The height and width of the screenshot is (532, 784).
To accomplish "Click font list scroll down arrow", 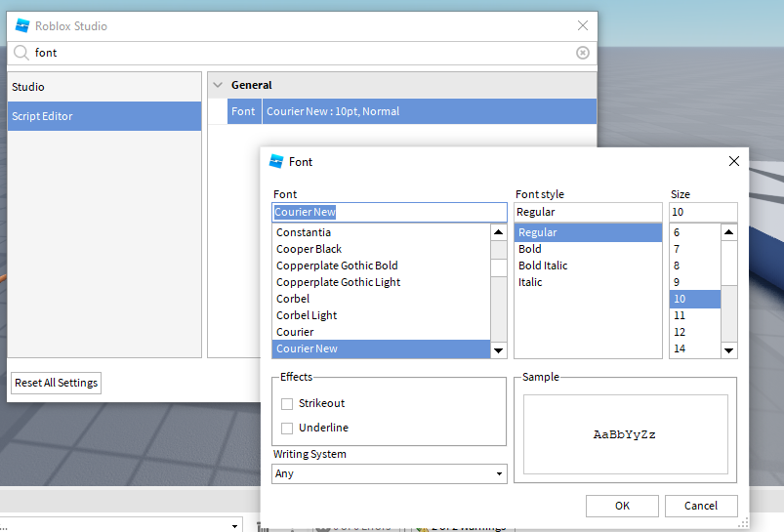I will pos(499,350).
